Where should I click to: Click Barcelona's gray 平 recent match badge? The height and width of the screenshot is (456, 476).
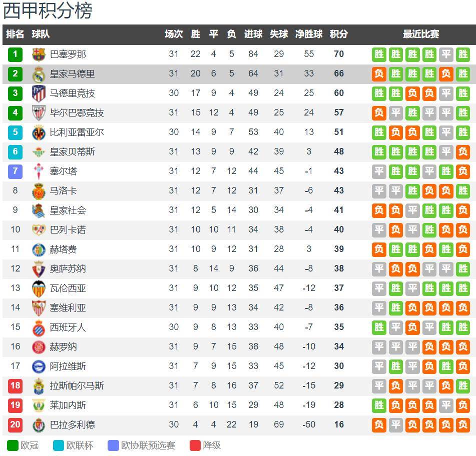[x=446, y=54]
